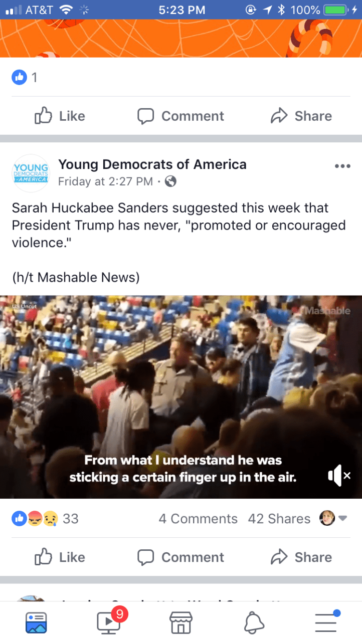Play the rally video thumbnail
Image resolution: width=362 pixels, height=644 pixels.
[181, 397]
